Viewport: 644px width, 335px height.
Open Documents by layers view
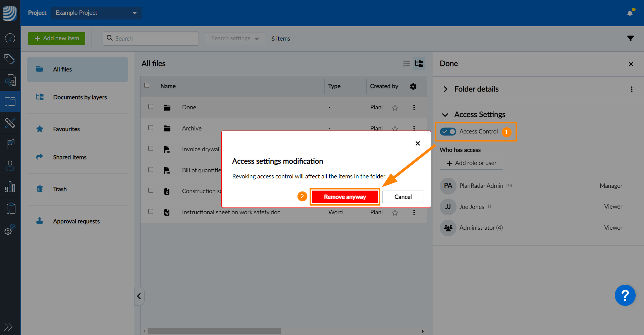pyautogui.click(x=79, y=97)
